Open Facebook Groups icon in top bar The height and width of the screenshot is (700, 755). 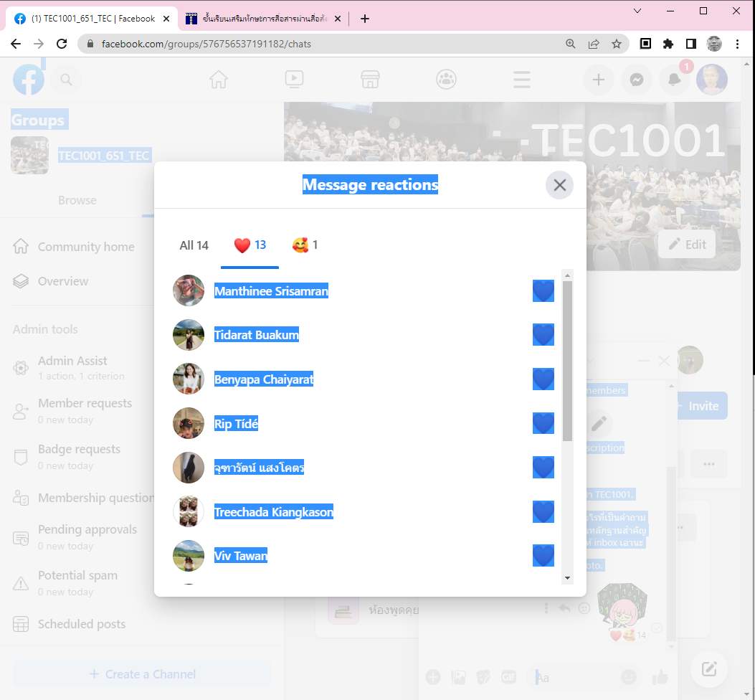coord(447,80)
